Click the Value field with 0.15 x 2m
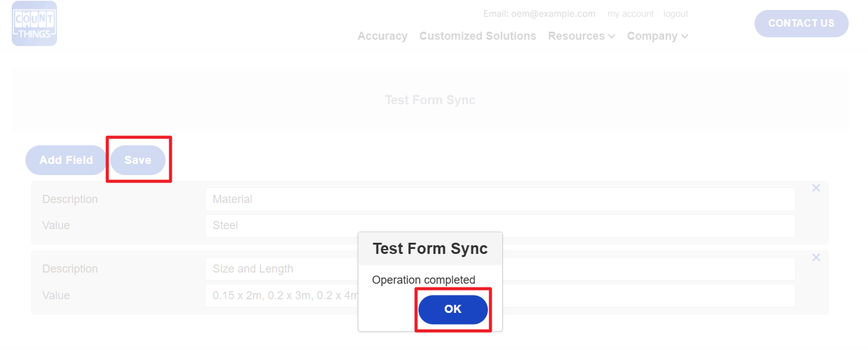This screenshot has height=352, width=868. point(279,296)
